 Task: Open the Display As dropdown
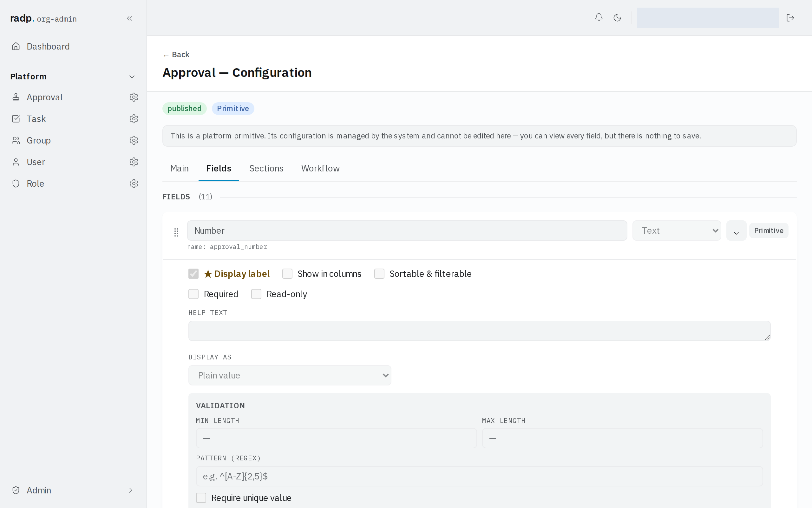[290, 375]
